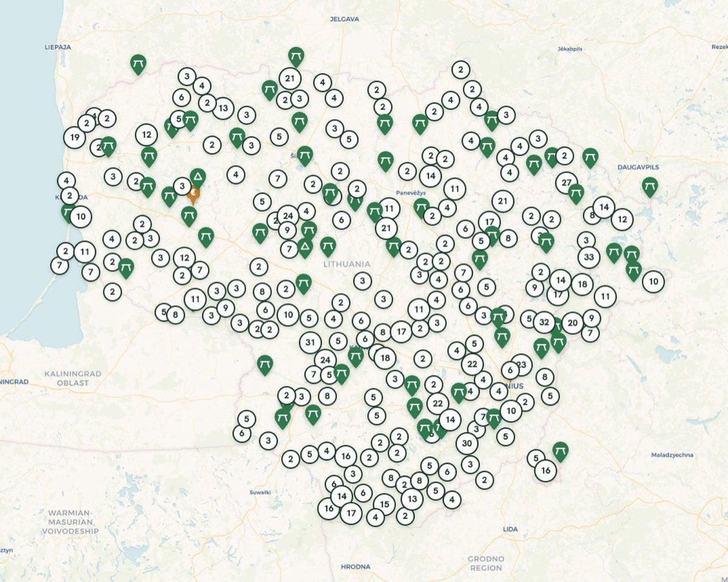Zoom into the cluster labeled 30
The height and width of the screenshot is (582, 728).
pos(467,443)
